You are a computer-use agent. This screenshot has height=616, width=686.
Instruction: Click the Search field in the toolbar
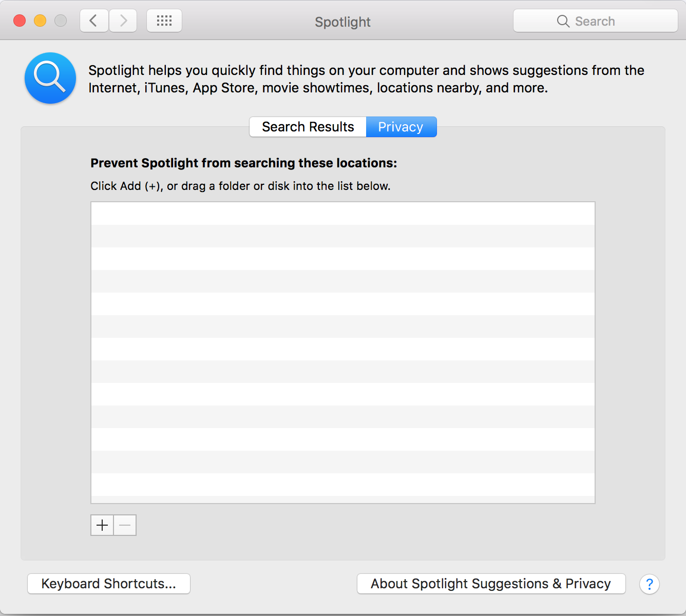(x=596, y=21)
